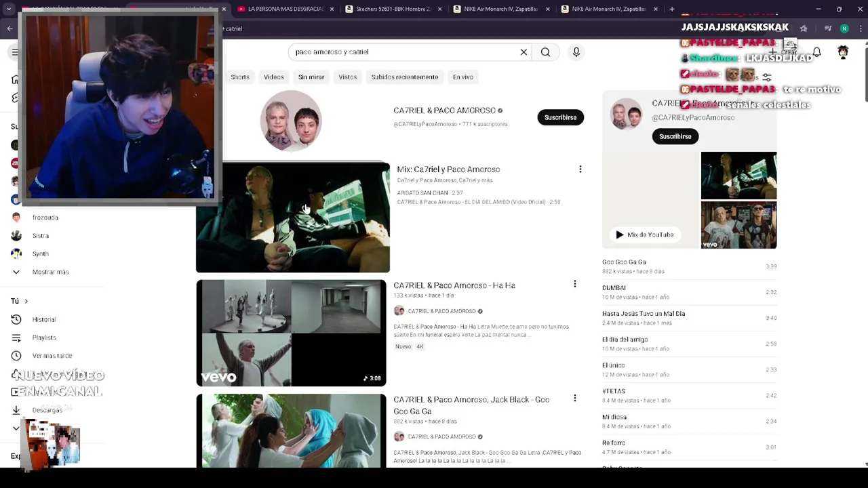868x488 pixels.
Task: Select the Sin mirar filter chip
Action: pyautogui.click(x=311, y=77)
